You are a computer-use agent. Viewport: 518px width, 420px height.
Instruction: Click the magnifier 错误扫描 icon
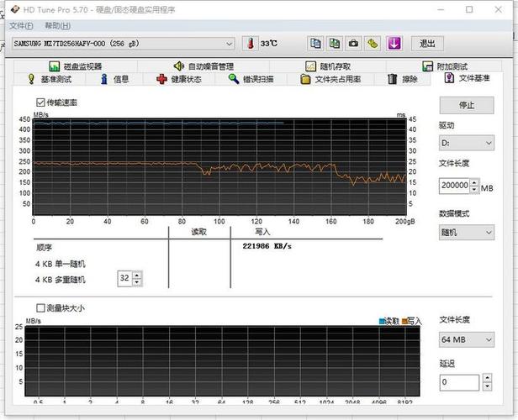[234, 78]
